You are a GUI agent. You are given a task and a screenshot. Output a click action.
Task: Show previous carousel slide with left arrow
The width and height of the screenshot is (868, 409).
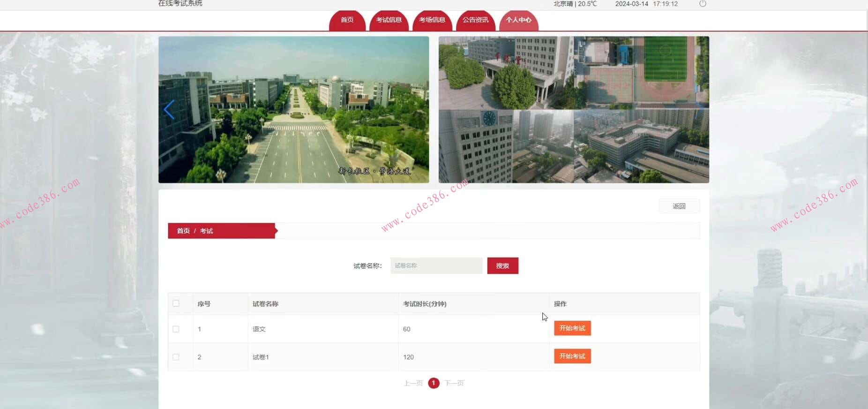click(169, 110)
